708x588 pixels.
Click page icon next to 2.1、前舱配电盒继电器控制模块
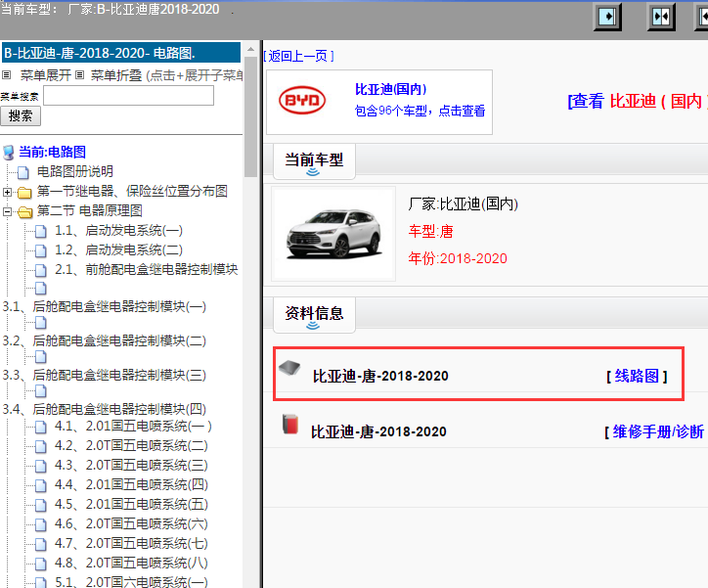41,270
